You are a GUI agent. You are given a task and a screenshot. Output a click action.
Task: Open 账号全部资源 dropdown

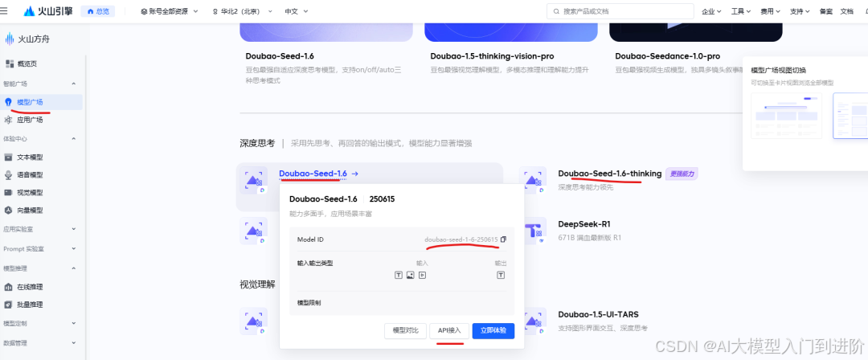pyautogui.click(x=170, y=11)
